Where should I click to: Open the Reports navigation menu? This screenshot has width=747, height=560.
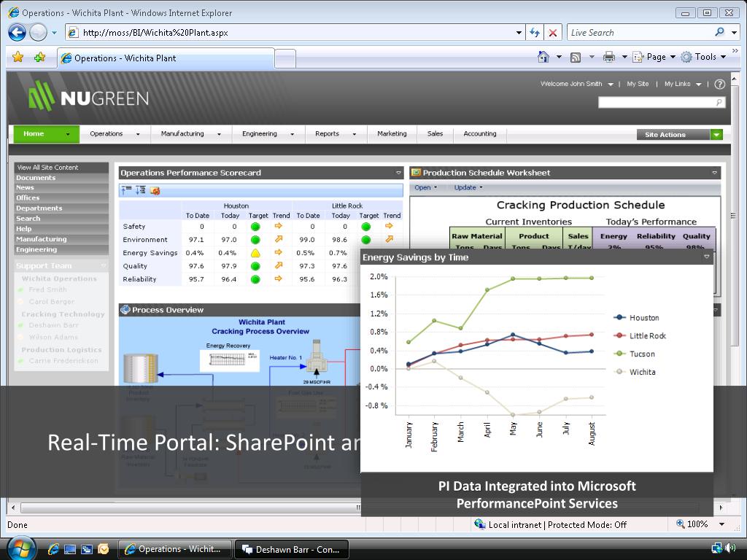[336, 134]
